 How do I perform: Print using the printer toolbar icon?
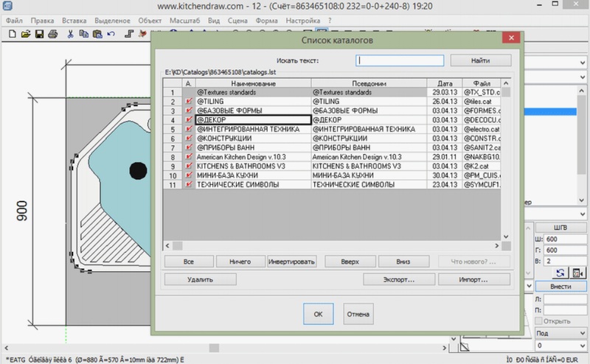(x=52, y=34)
